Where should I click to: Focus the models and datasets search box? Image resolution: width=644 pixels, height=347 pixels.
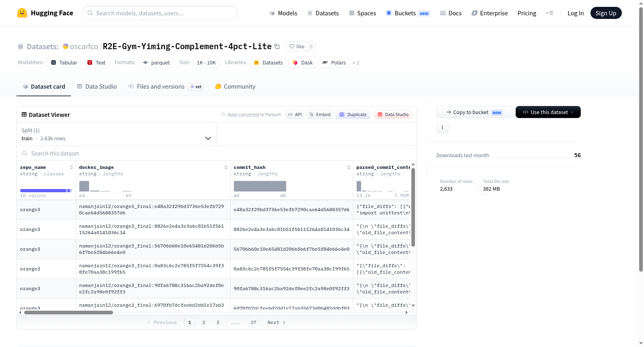click(160, 13)
